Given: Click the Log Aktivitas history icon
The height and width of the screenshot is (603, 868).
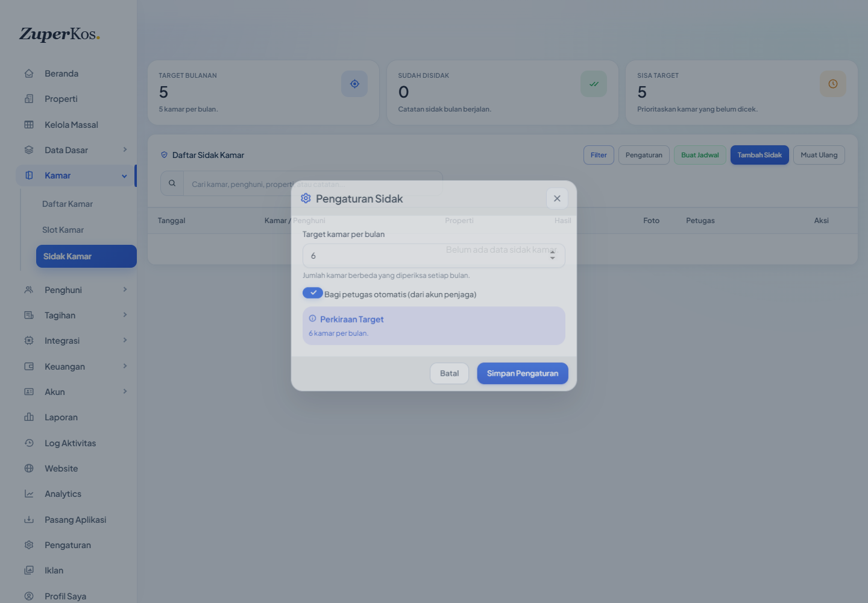Looking at the screenshot, I should (29, 443).
